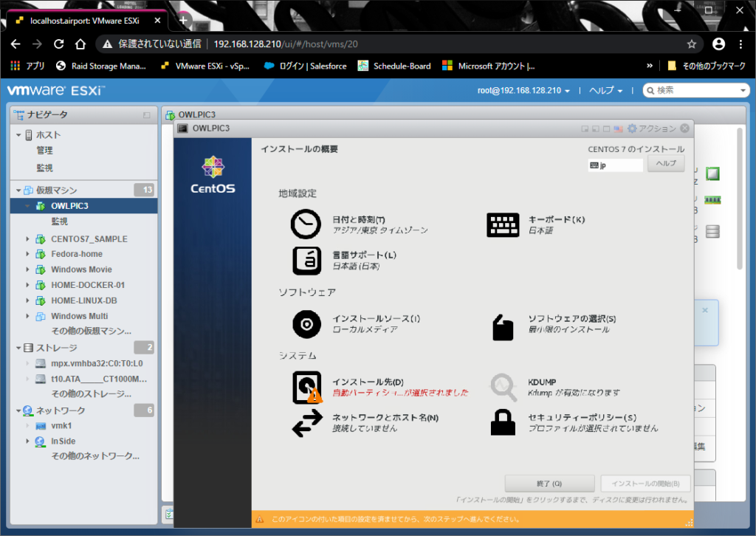Expand the CENTOS7_SAMPLE tree node

27,239
